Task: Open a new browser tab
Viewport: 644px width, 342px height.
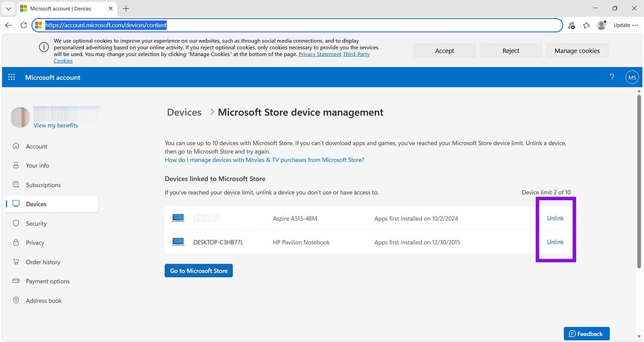Action: point(126,9)
